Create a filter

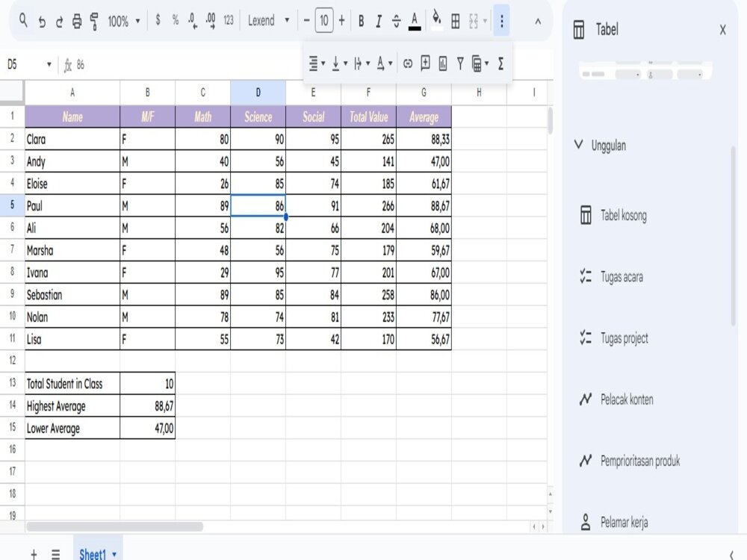pos(459,63)
